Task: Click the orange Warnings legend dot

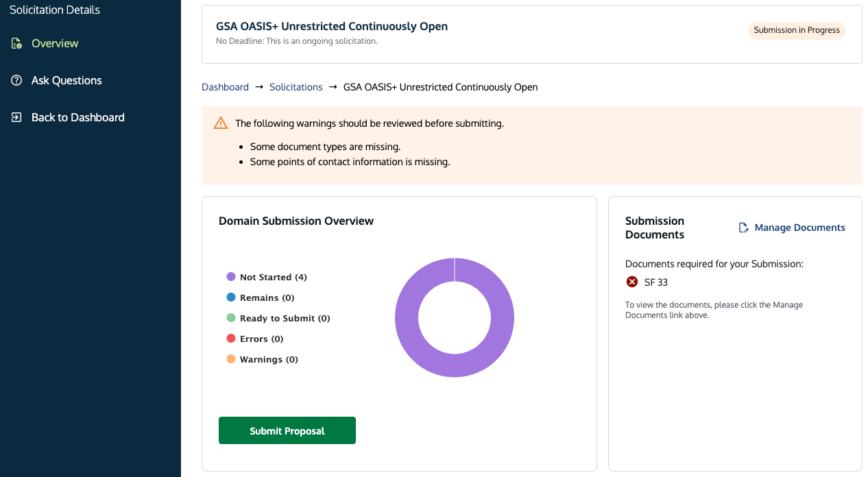Action: (231, 358)
